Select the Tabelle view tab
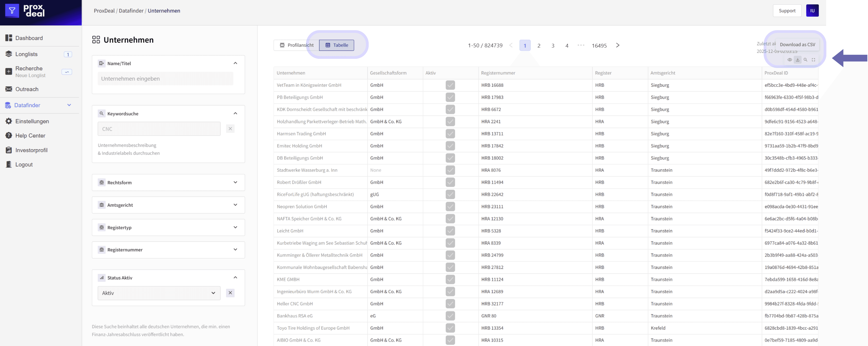The height and width of the screenshot is (346, 868). pyautogui.click(x=336, y=45)
